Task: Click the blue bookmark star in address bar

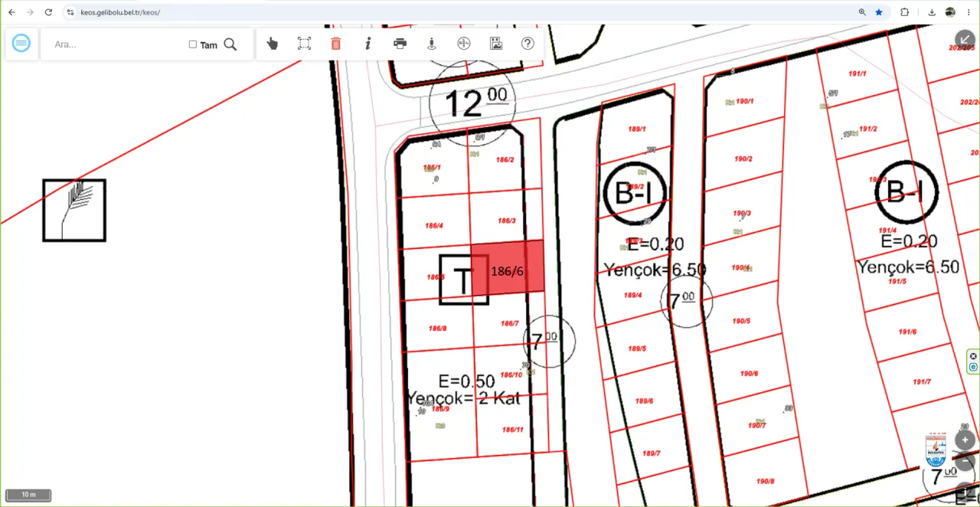Action: pyautogui.click(x=879, y=12)
